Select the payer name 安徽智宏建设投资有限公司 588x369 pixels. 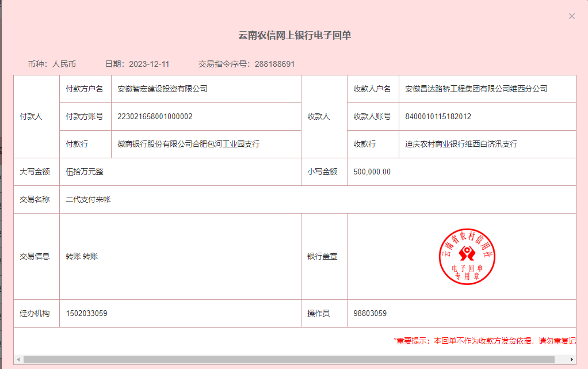point(162,89)
